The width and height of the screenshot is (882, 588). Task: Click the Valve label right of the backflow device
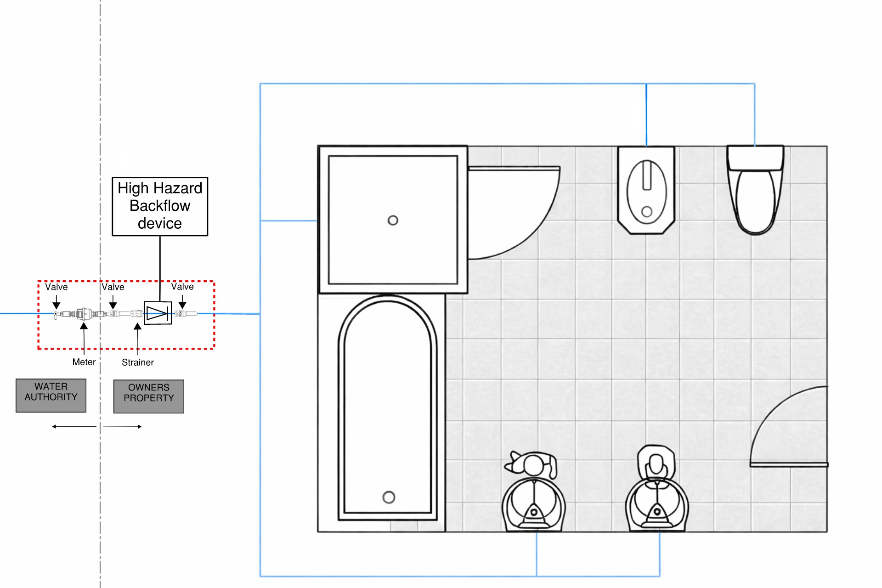tap(182, 287)
